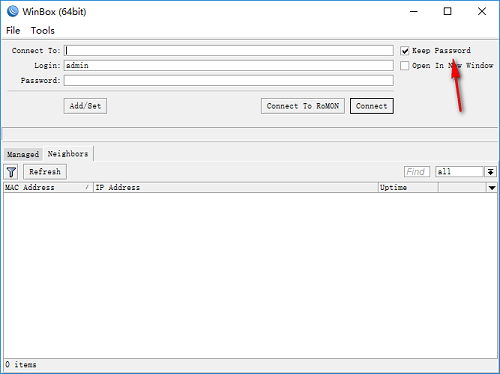
Task: Open the 'all' filter dropdown
Action: (x=490, y=172)
